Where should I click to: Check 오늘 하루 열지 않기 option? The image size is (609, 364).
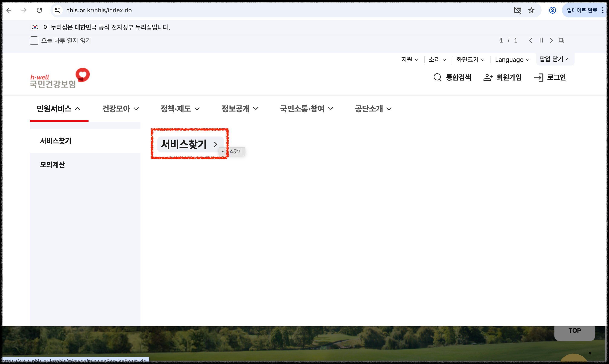[x=34, y=40]
